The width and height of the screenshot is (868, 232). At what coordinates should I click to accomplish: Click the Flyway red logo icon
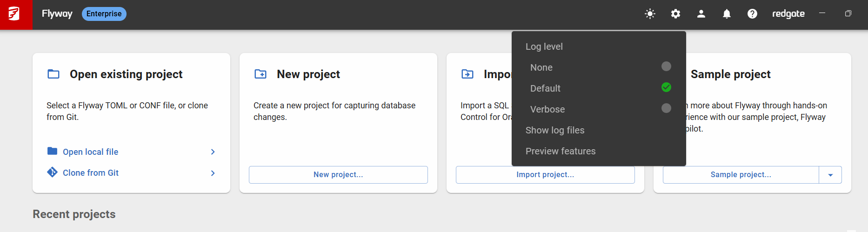15,14
